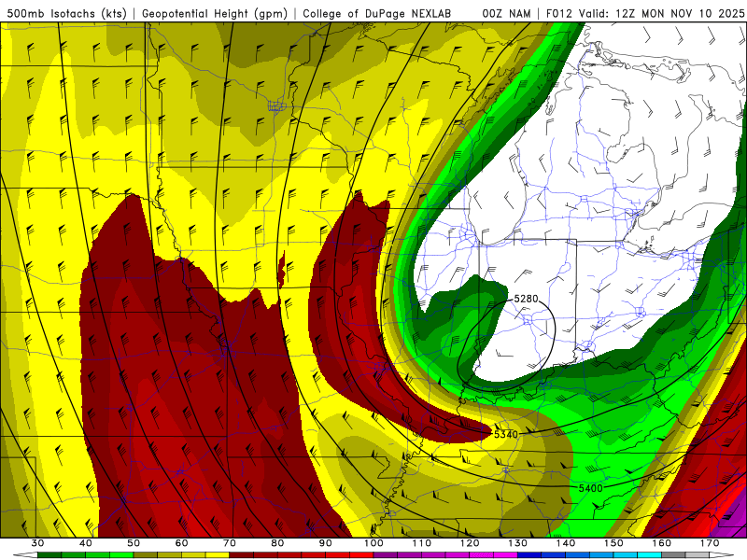Select the "College of DuPage NEXLAB" label

click(x=376, y=14)
